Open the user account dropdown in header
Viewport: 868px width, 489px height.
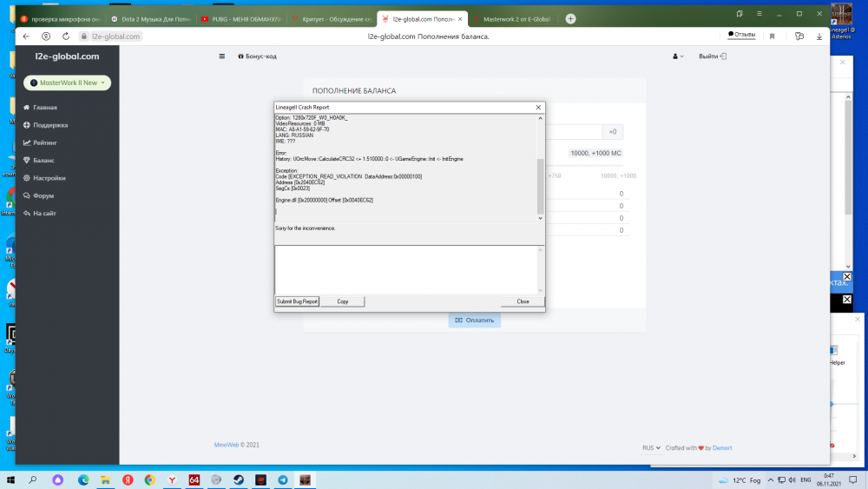pos(678,56)
